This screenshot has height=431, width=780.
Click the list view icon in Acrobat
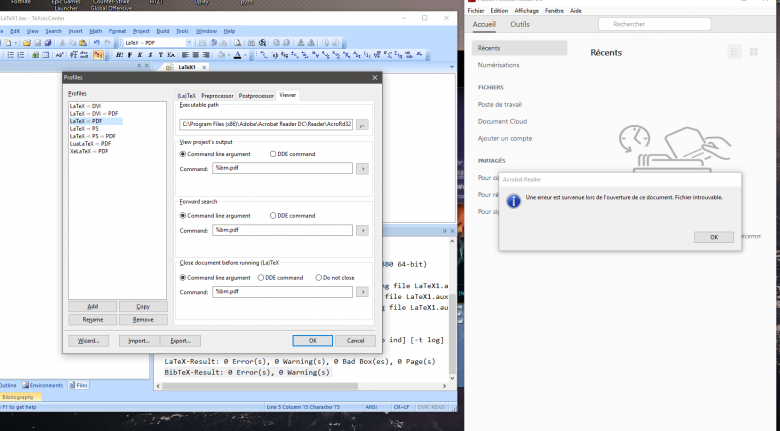(736, 52)
